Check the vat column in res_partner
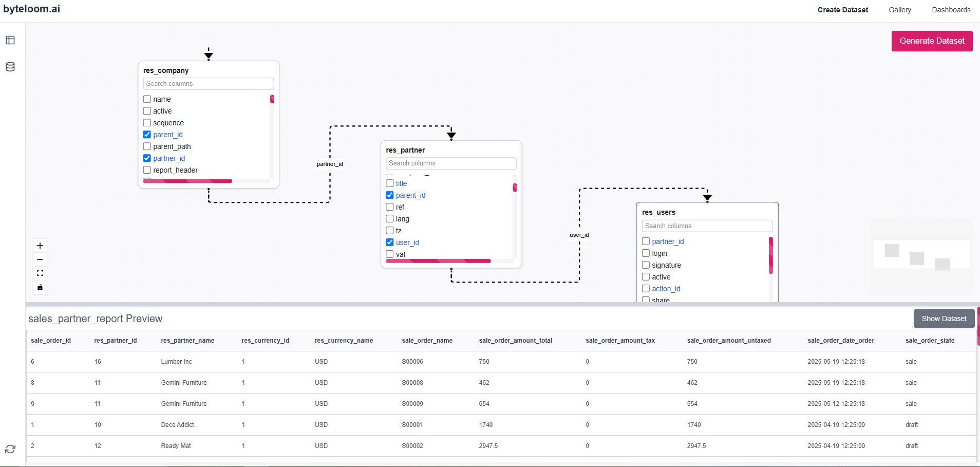Viewport: 980px width, 467px height. pyautogui.click(x=390, y=254)
